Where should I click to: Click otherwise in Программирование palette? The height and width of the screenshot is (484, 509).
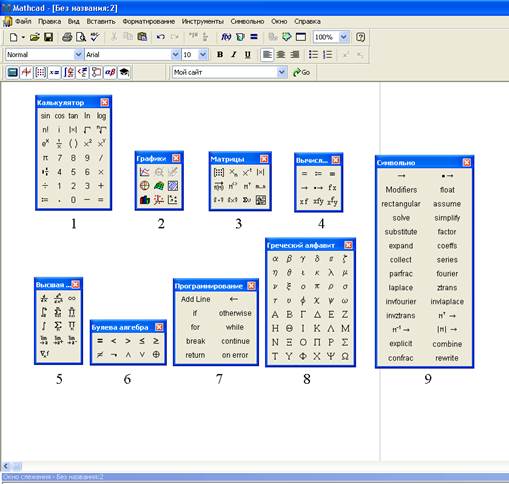coord(235,313)
